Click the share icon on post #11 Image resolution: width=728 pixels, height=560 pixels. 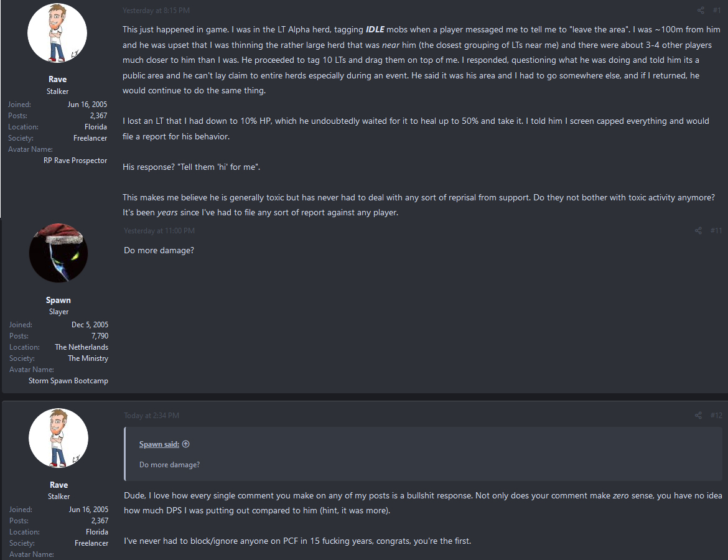tap(698, 231)
